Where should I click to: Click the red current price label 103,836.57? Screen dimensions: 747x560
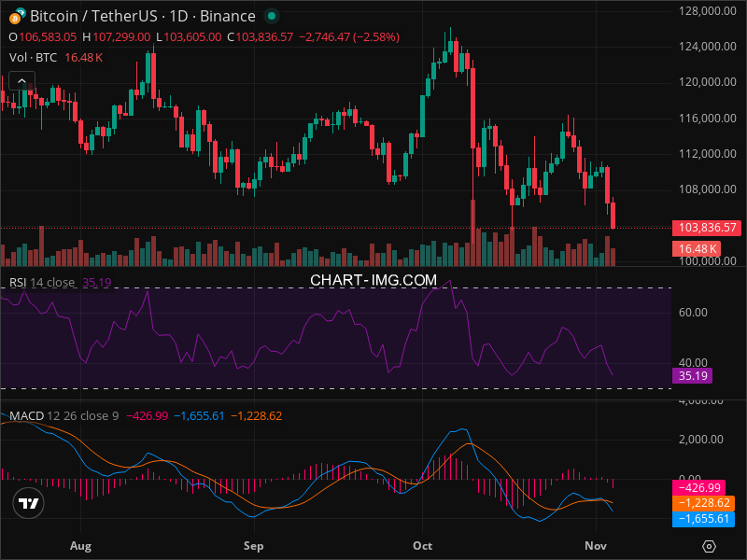pos(705,228)
